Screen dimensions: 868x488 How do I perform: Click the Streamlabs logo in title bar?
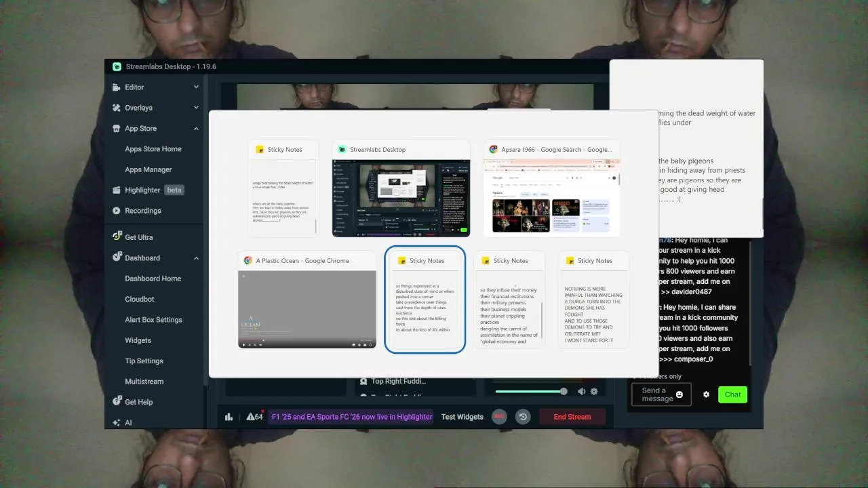[117, 66]
